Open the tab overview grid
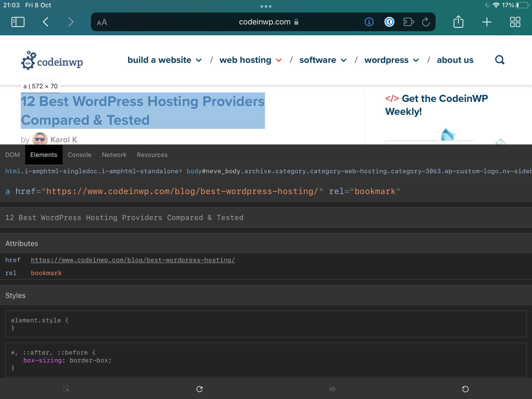 coord(515,22)
